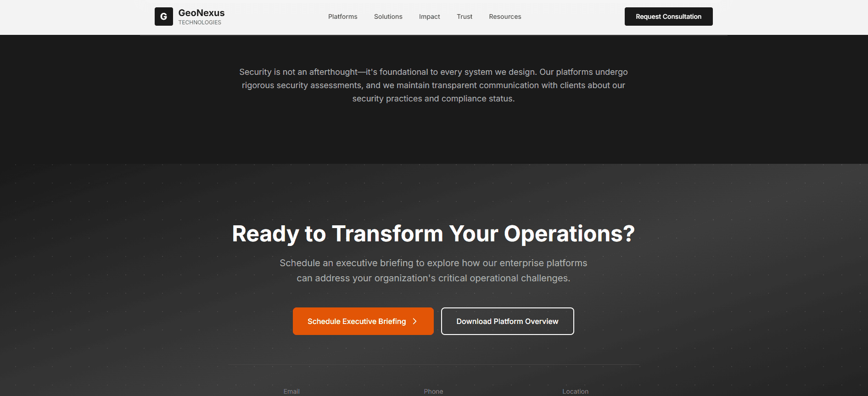Click the GeoNexus brand name text
868x396 pixels.
click(202, 13)
